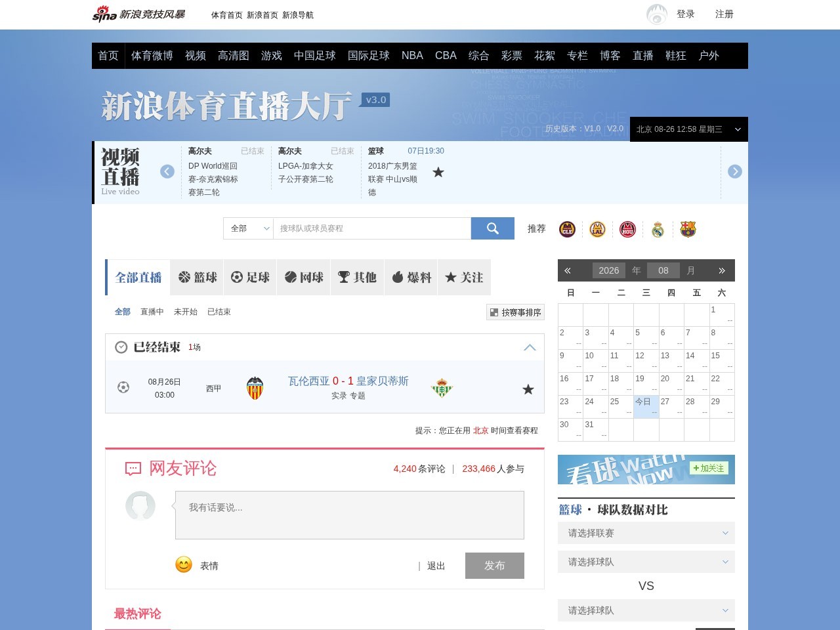Click the smiley 表情 emoji icon
Viewport: 840px width, 630px height.
[x=184, y=564]
